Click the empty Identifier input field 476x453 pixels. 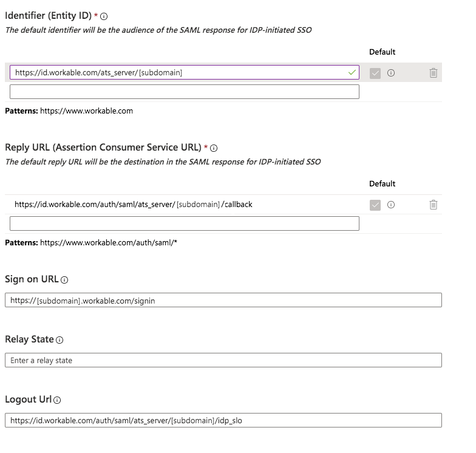[185, 92]
